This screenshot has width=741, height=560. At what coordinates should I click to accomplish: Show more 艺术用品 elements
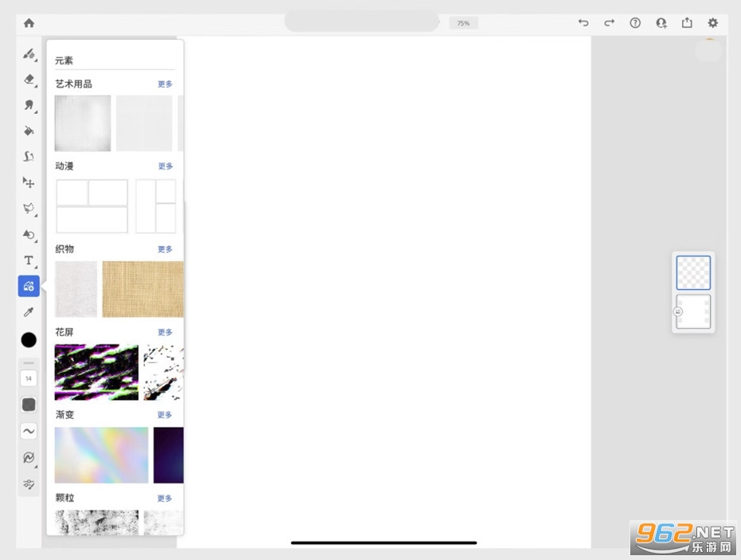coord(165,84)
